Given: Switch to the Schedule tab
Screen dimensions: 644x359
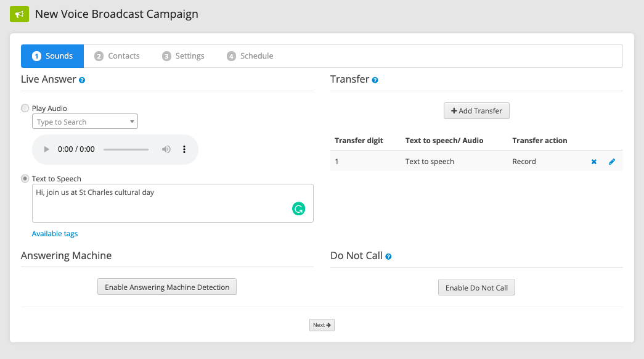Looking at the screenshot, I should pyautogui.click(x=250, y=56).
